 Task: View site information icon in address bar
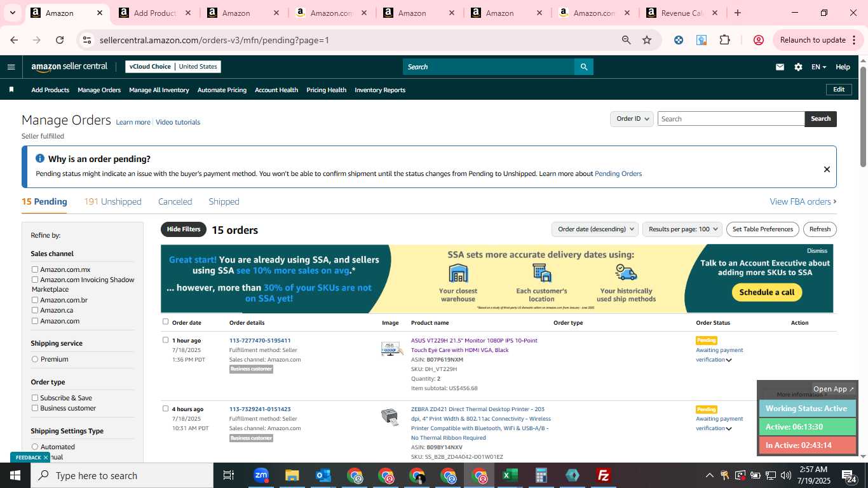tap(87, 40)
